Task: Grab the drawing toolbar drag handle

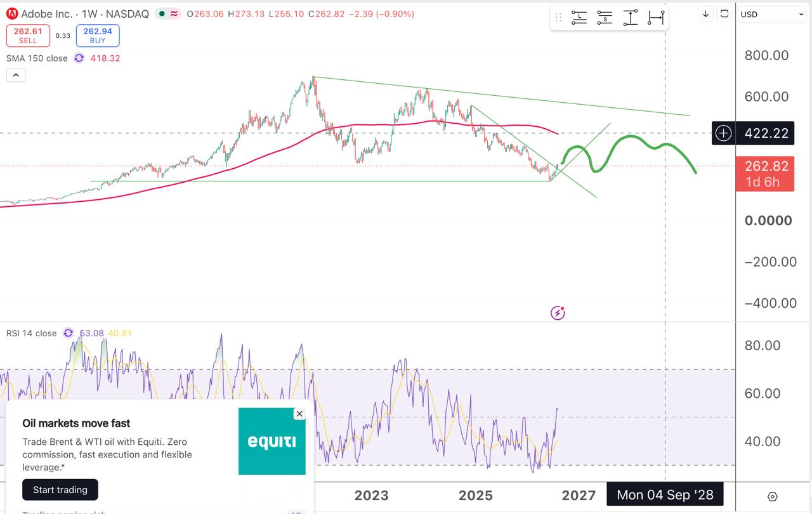Action: point(558,18)
